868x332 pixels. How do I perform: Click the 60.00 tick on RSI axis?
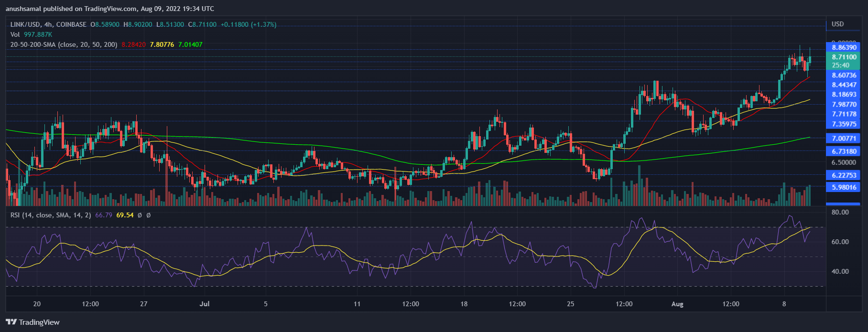tap(840, 242)
